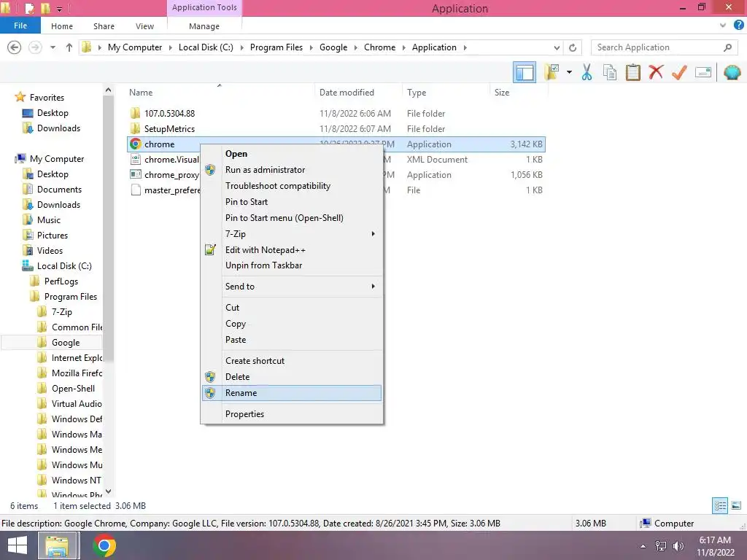Expand the address bar history dropdown
The width and height of the screenshot is (747, 560).
[557, 47]
